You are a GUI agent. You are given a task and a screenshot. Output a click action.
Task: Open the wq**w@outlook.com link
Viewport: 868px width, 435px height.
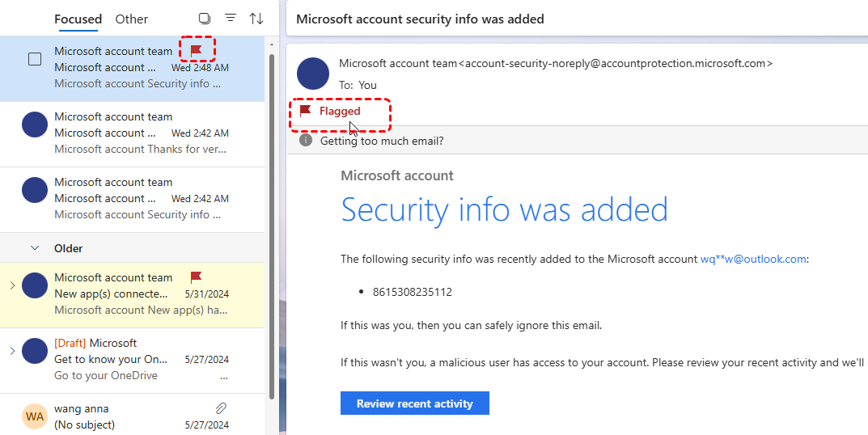pos(753,260)
